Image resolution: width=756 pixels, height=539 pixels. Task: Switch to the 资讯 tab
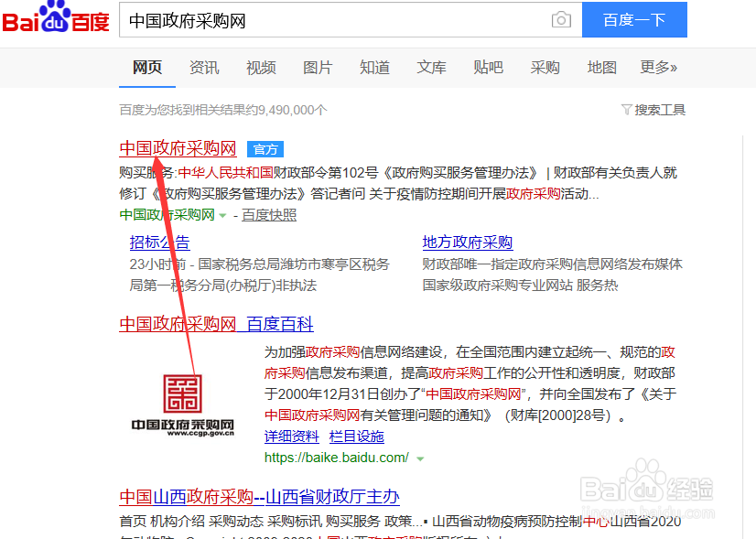(204, 68)
